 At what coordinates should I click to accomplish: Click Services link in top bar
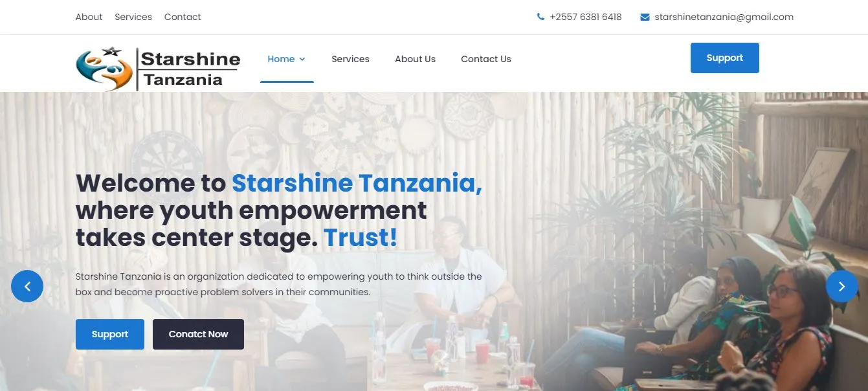click(x=133, y=17)
